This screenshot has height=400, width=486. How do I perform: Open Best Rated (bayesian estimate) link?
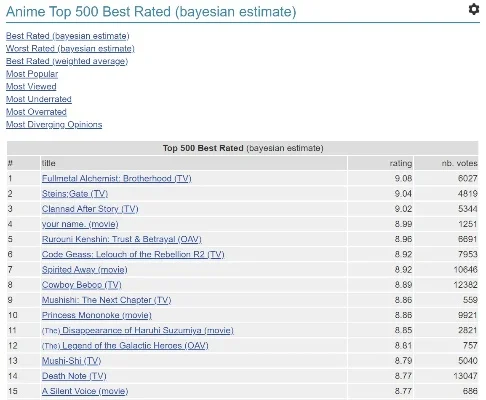pyautogui.click(x=68, y=36)
